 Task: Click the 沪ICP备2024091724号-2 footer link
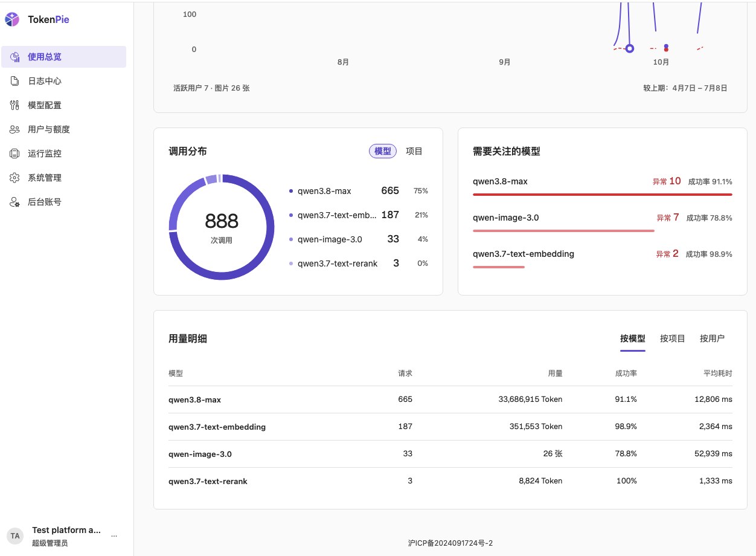point(450,543)
